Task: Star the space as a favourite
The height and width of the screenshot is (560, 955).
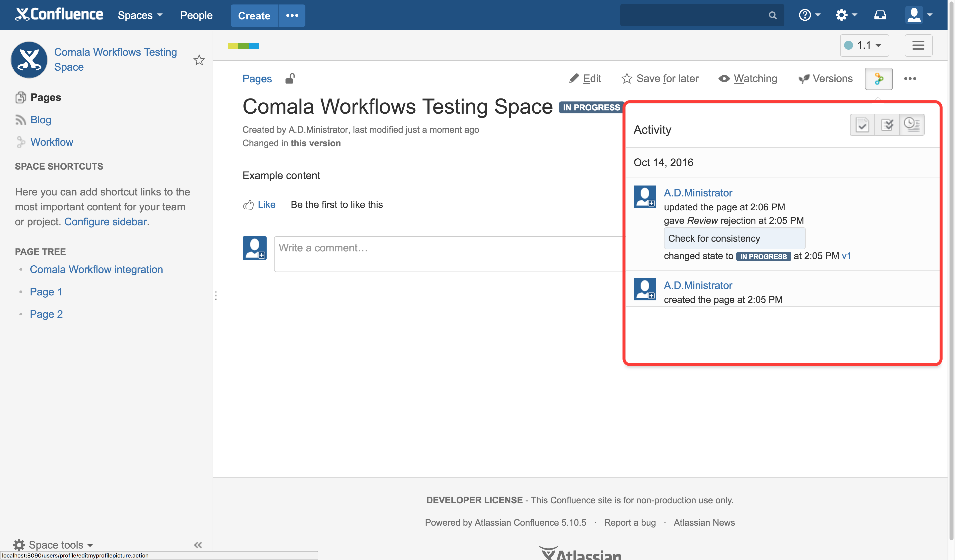Action: click(199, 60)
